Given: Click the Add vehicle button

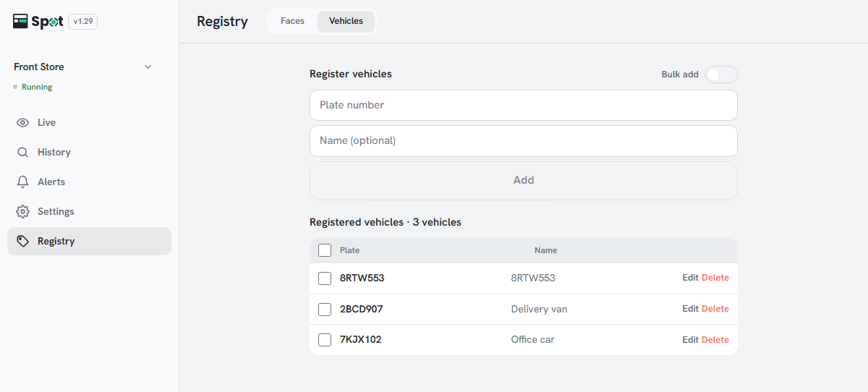Looking at the screenshot, I should coord(524,181).
